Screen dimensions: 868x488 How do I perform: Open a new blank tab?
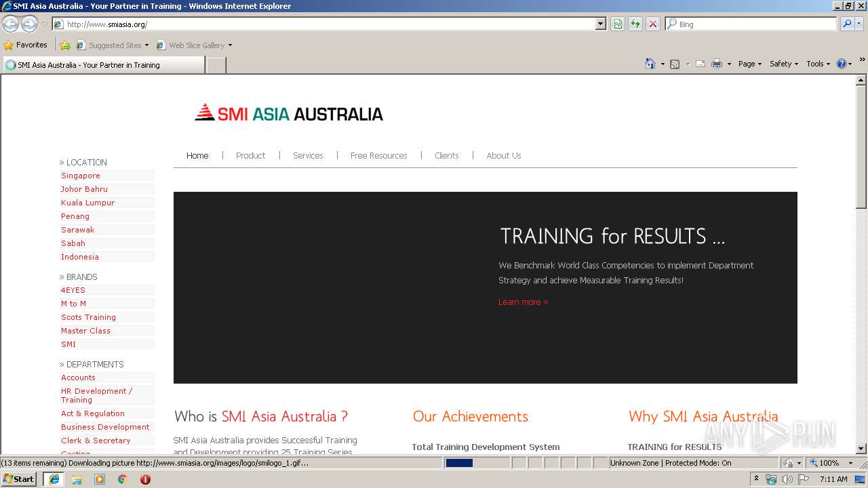click(216, 65)
